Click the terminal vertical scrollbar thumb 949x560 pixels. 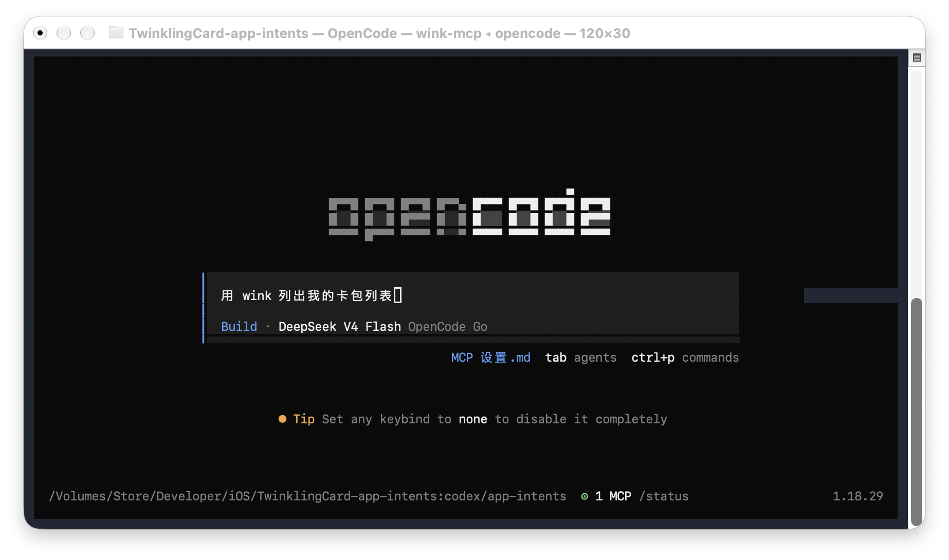(916, 411)
